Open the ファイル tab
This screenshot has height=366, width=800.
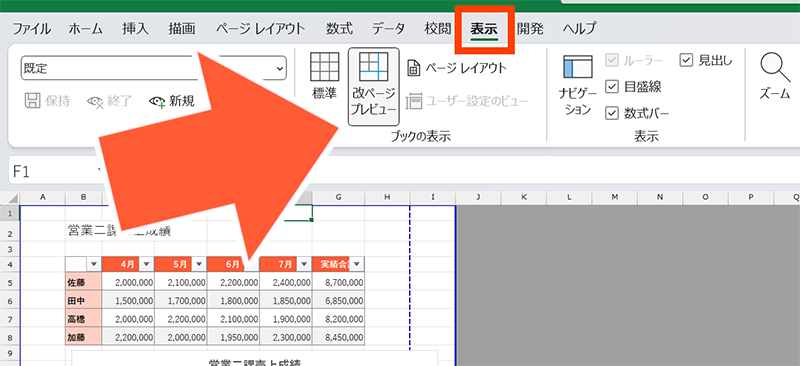click(32, 29)
